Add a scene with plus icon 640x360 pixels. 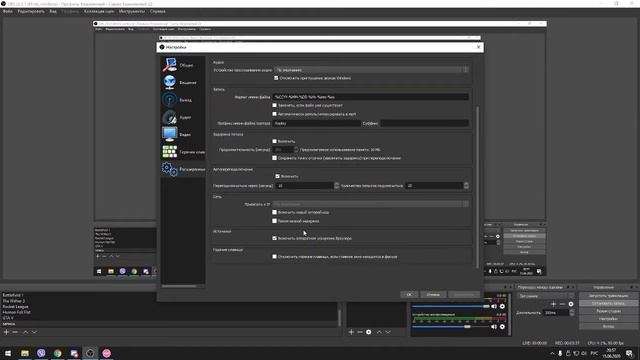6,332
